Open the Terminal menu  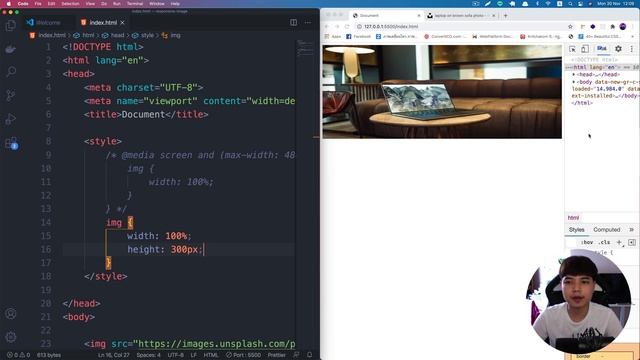(135, 3)
